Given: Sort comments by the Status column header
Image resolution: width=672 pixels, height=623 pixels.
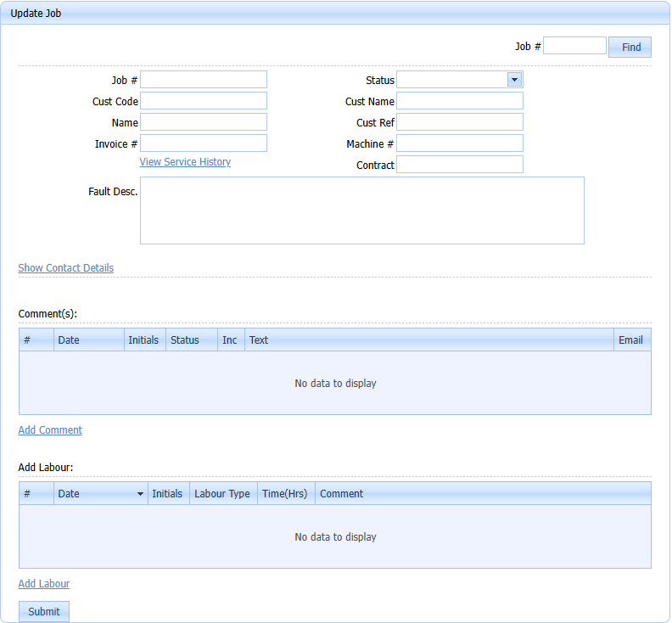Looking at the screenshot, I should pyautogui.click(x=185, y=340).
